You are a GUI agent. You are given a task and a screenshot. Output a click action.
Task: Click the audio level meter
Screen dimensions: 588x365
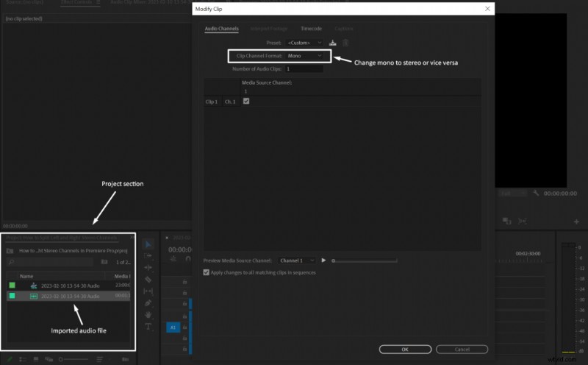tap(568, 298)
